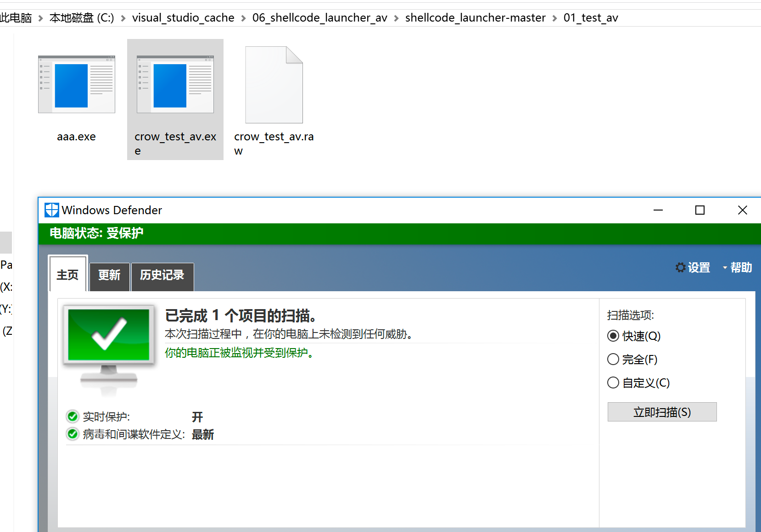Start scan with the 立即扫描(S) button

662,412
